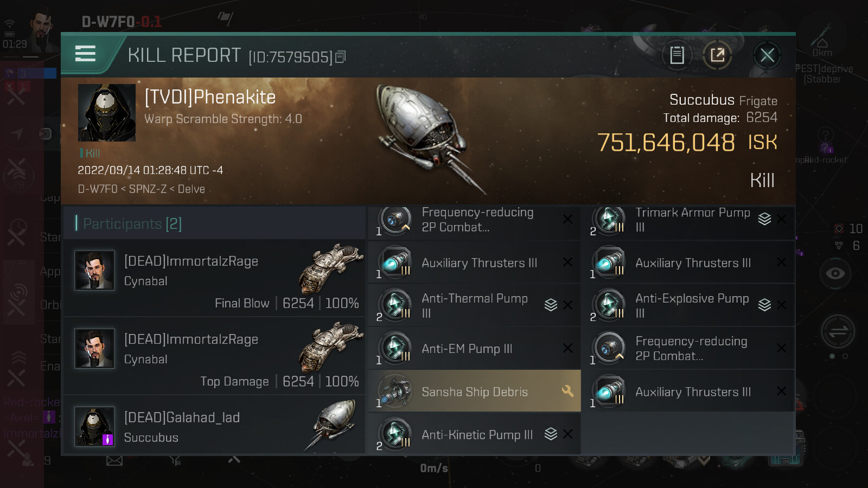Open Galahad_lad Succubus entry
The image size is (868, 488).
(214, 426)
